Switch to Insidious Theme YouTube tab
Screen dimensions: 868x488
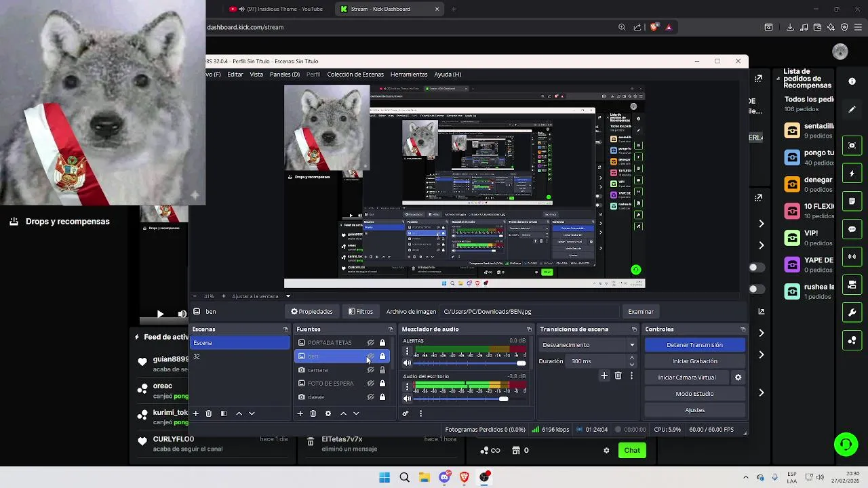276,9
